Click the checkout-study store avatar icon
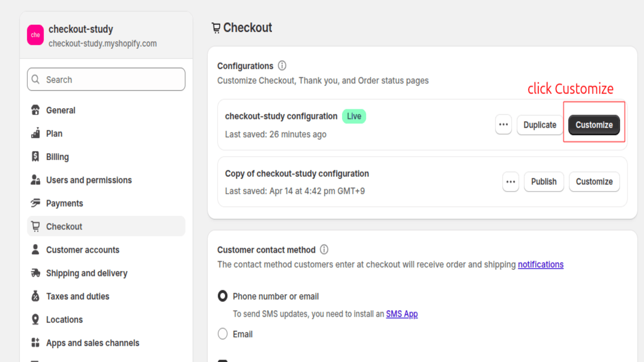Viewport: 644px width, 362px height. click(x=35, y=35)
